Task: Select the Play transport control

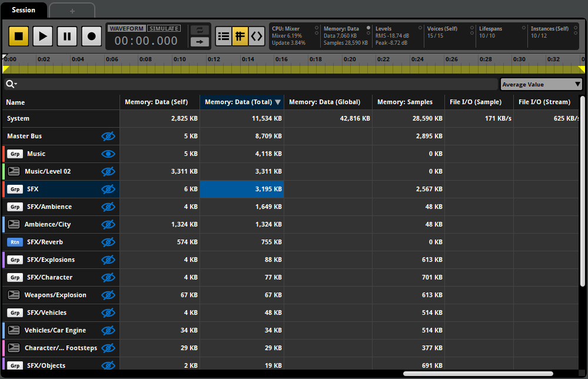Action: [42, 36]
